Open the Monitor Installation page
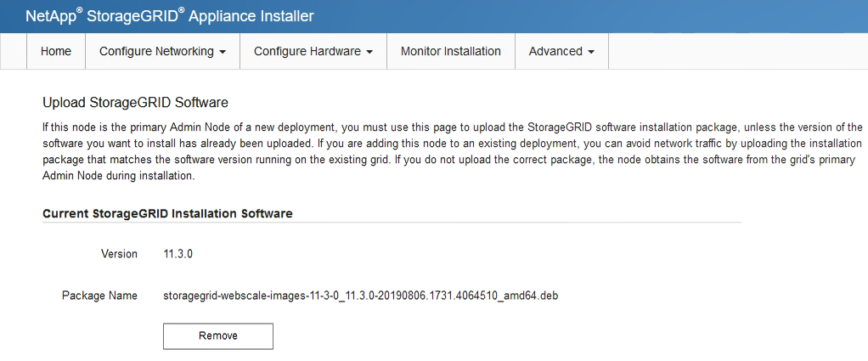This screenshot has width=868, height=361. [x=451, y=51]
